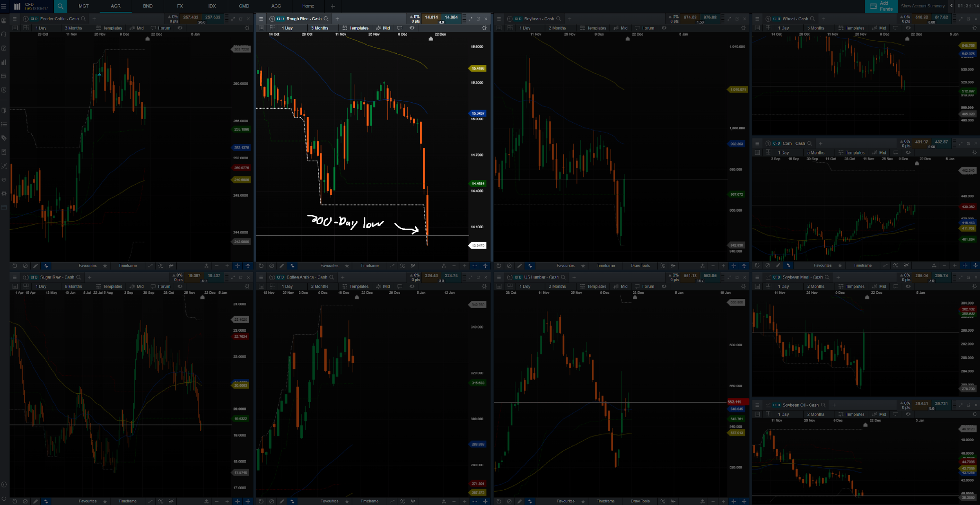Open Forum in the US Lumber chart
Viewport: 980px width, 505px height.
(645, 287)
